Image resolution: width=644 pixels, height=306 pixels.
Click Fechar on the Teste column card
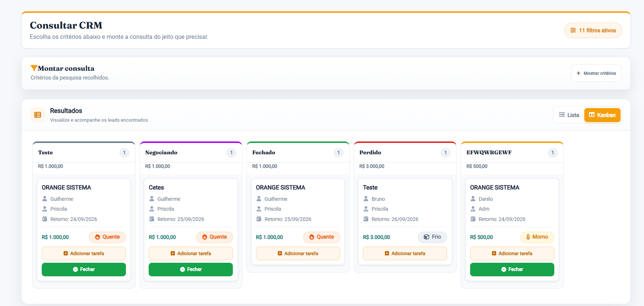(x=84, y=269)
